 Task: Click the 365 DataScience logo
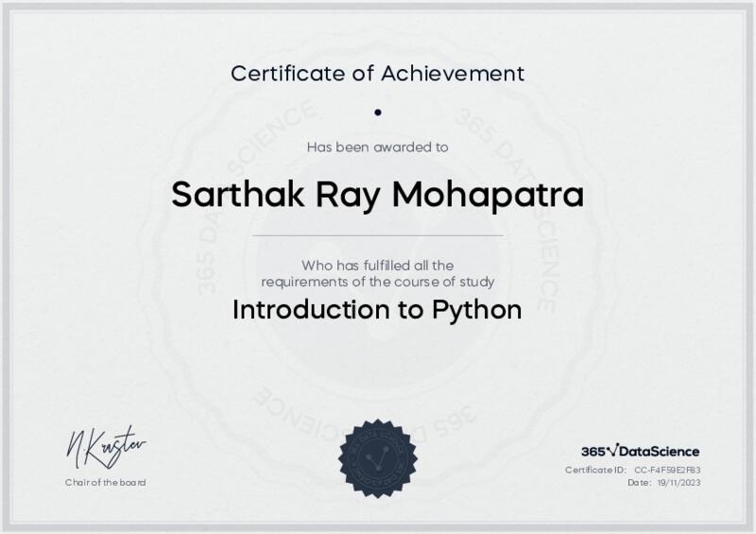point(640,451)
